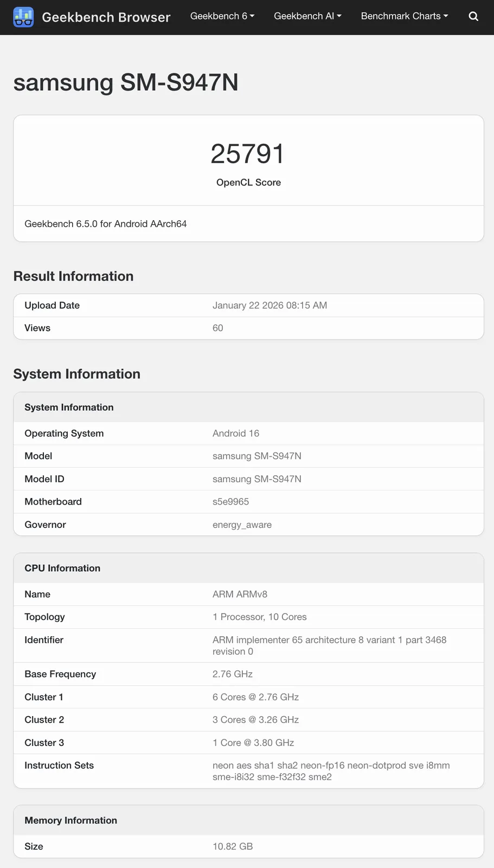Click the s5e9965 motherboard value
Screen dimensions: 494x868
(230, 502)
